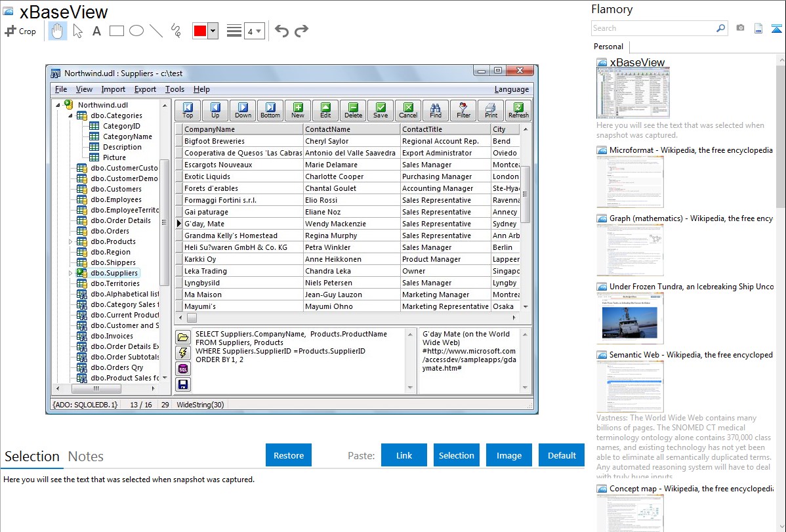This screenshot has height=532, width=786.
Task: Open the View menu
Action: click(84, 89)
